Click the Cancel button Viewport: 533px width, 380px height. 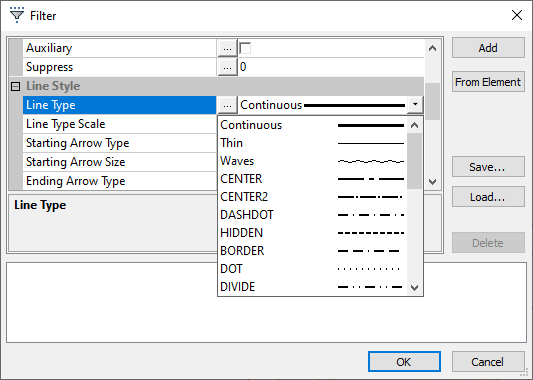coord(488,362)
